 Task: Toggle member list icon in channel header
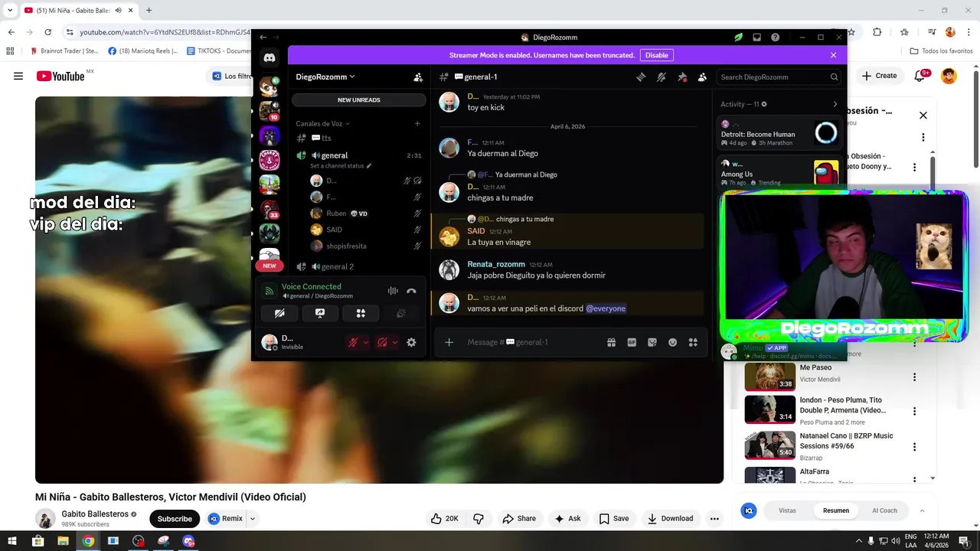(702, 77)
